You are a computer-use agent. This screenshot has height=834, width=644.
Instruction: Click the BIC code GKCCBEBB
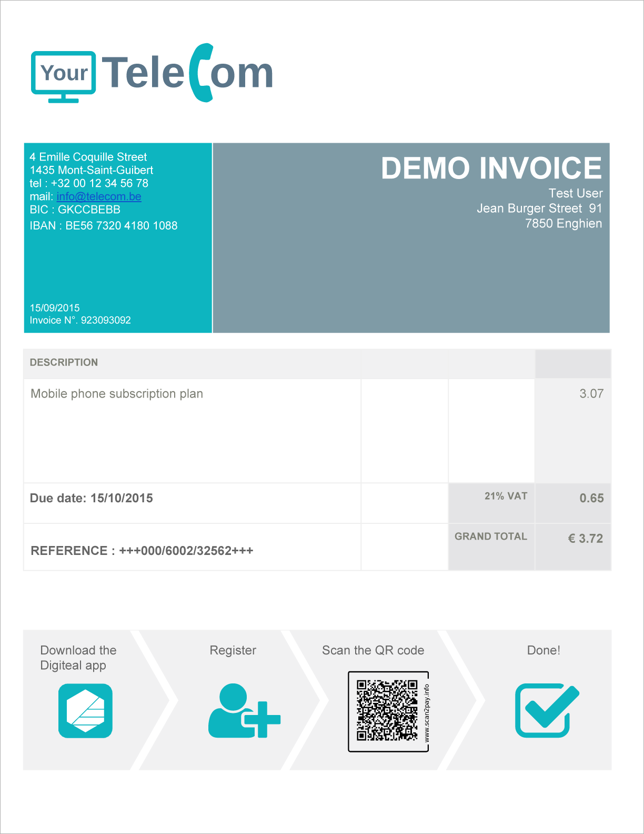(x=89, y=210)
